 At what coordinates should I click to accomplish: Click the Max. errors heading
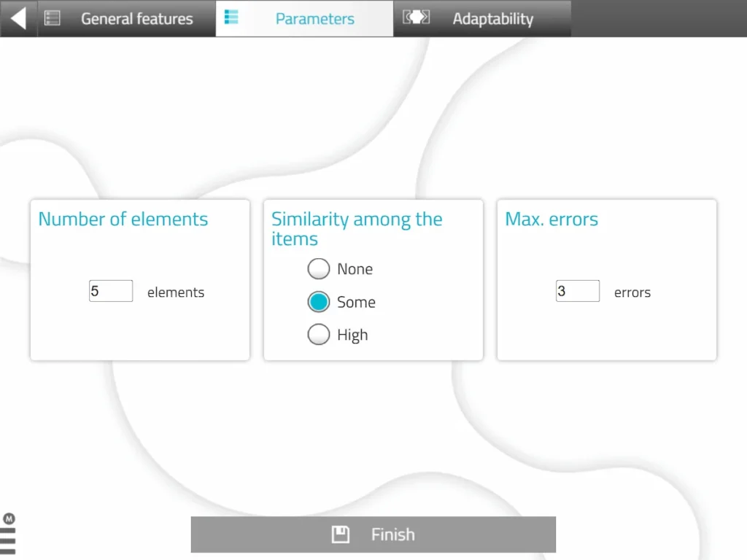point(551,219)
